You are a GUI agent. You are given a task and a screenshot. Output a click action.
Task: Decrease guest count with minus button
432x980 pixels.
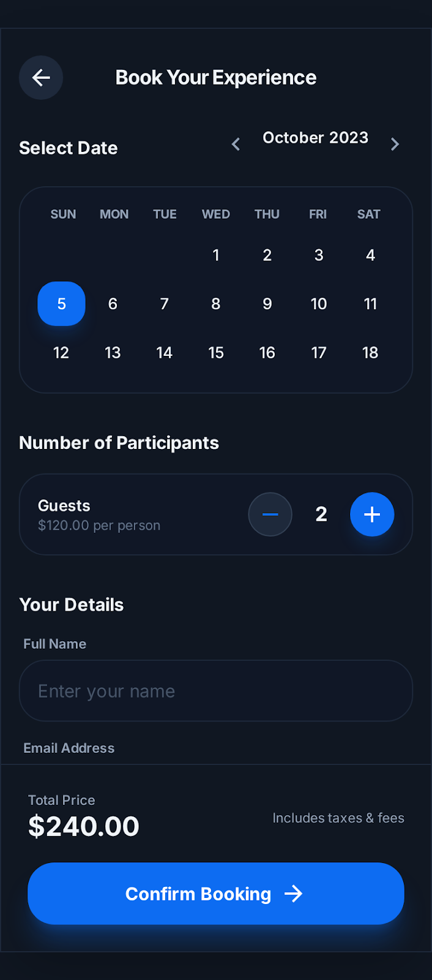pos(270,514)
